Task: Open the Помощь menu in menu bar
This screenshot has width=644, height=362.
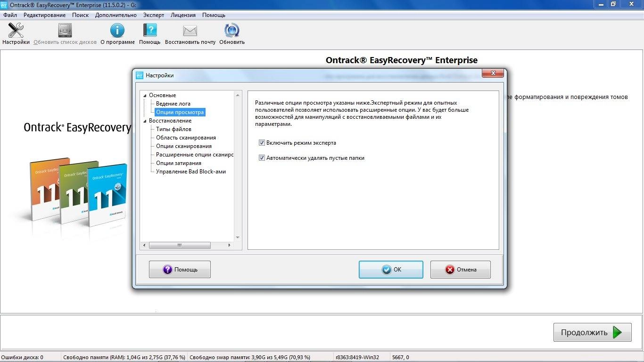Action: (214, 15)
